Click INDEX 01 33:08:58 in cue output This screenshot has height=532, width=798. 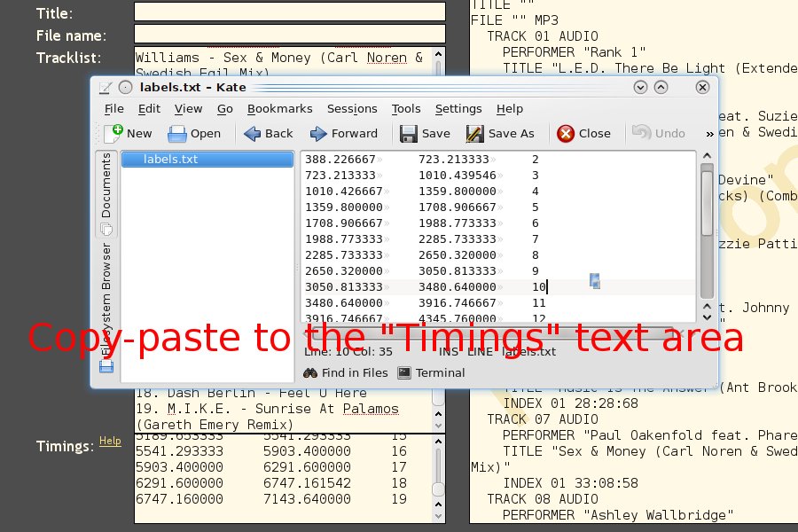[x=570, y=483]
